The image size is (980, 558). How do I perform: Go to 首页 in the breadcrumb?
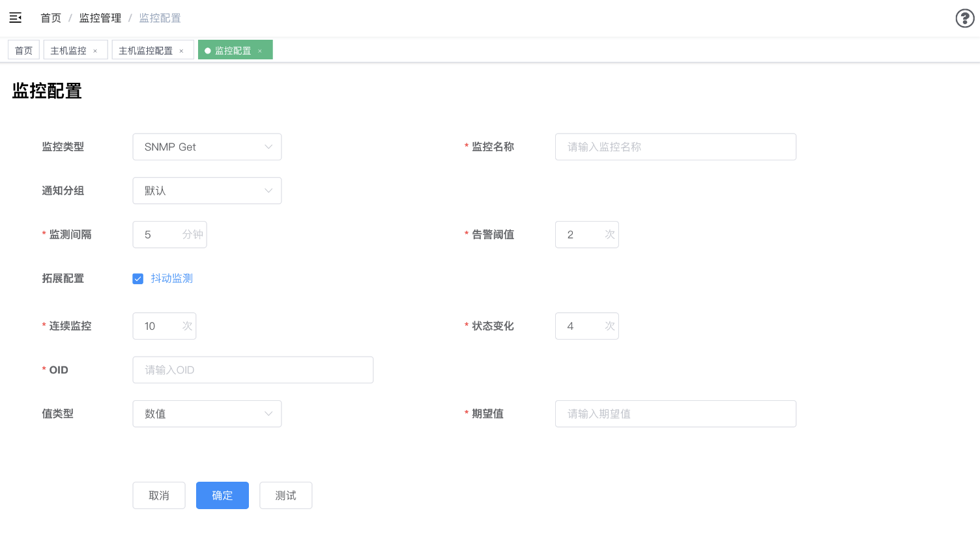[x=51, y=18]
